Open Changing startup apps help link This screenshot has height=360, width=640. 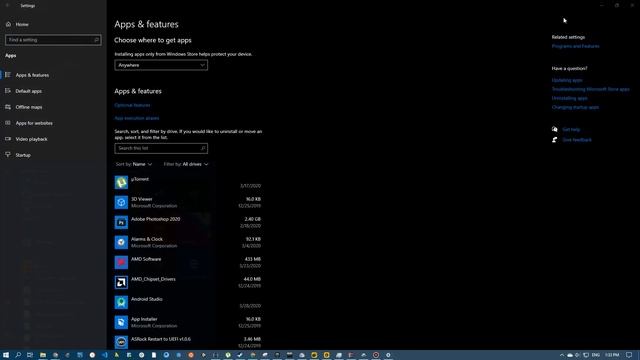[x=575, y=107]
